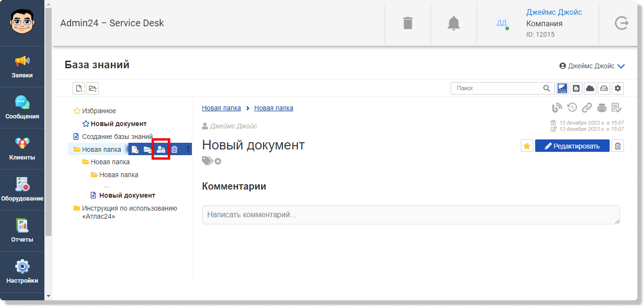Delete the document using trash button beside Редактировать

[x=618, y=146]
